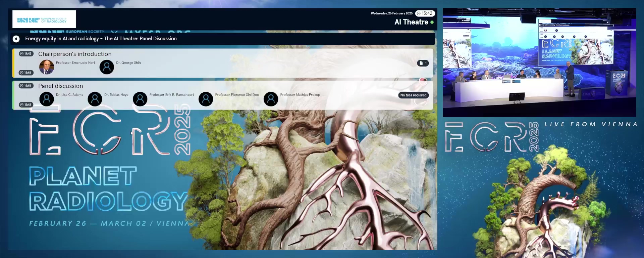Image resolution: width=644 pixels, height=258 pixels.
Task: Click the 15:42 clock indicator
Action: pos(425,13)
